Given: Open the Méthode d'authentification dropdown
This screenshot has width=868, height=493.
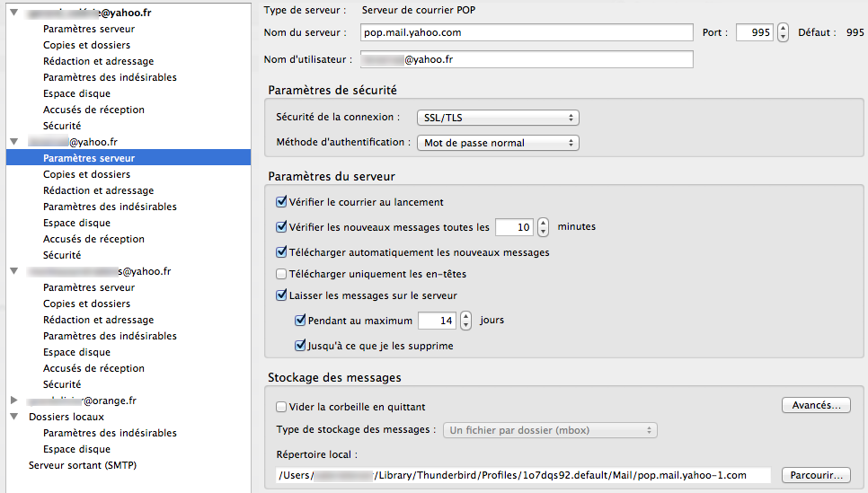Looking at the screenshot, I should 497,143.
